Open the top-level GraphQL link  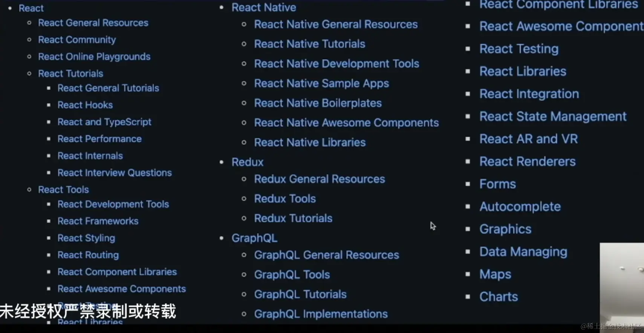[254, 238]
